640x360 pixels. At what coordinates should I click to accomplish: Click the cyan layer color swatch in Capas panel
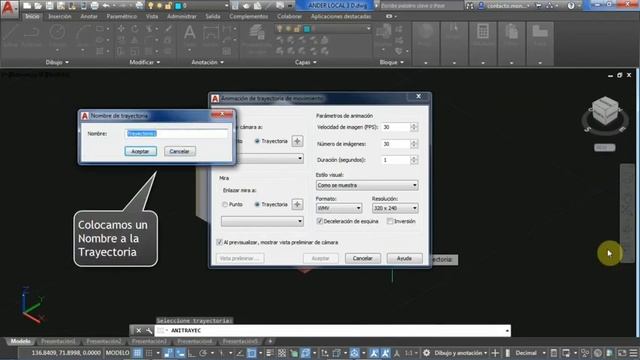pos(307,29)
